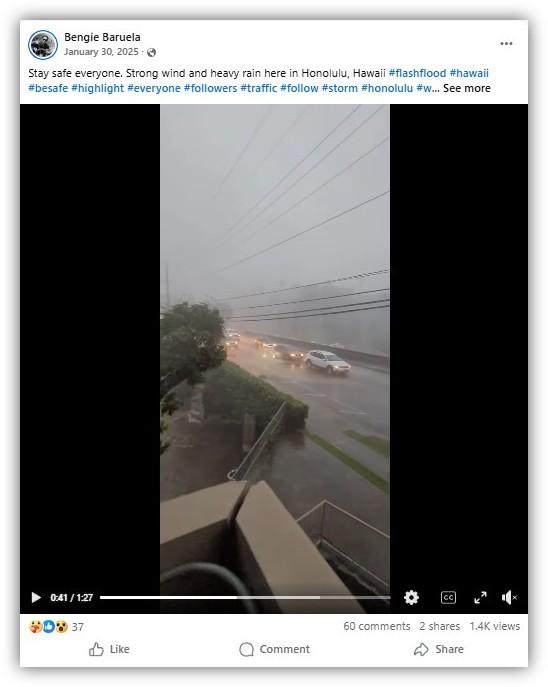Open the January 30, 2025 post timestamp
This screenshot has height=687, width=548.
click(x=101, y=52)
